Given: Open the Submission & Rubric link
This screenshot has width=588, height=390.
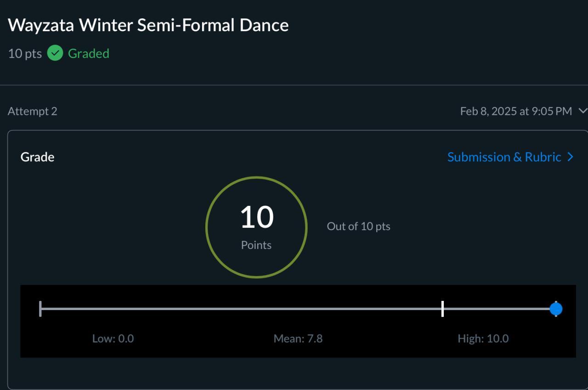Looking at the screenshot, I should tap(504, 157).
